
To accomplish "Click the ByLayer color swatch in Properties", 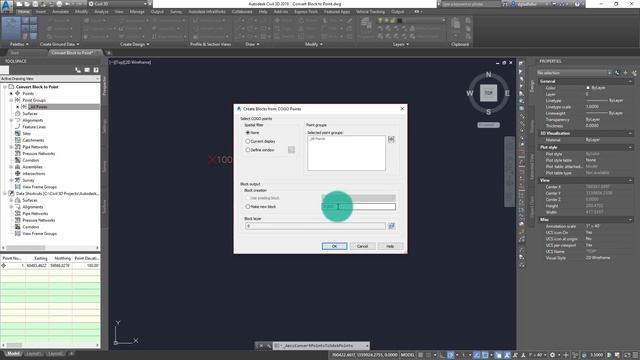I will tap(588, 88).
